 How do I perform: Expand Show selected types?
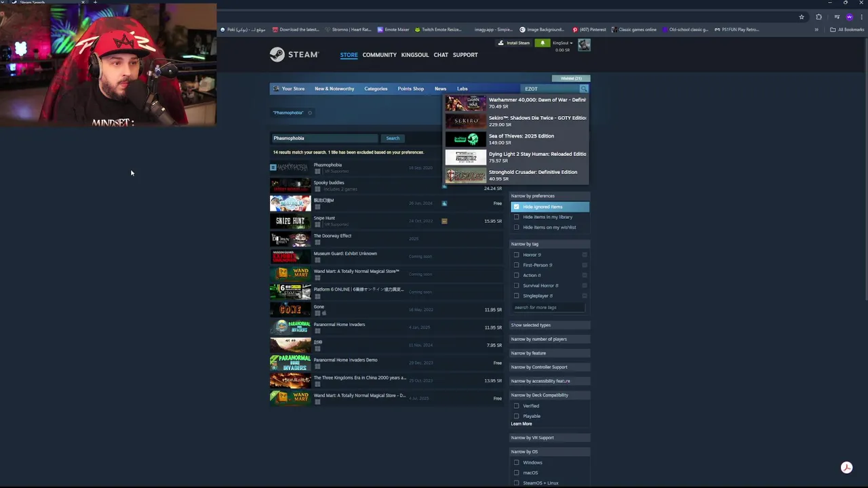pyautogui.click(x=550, y=325)
